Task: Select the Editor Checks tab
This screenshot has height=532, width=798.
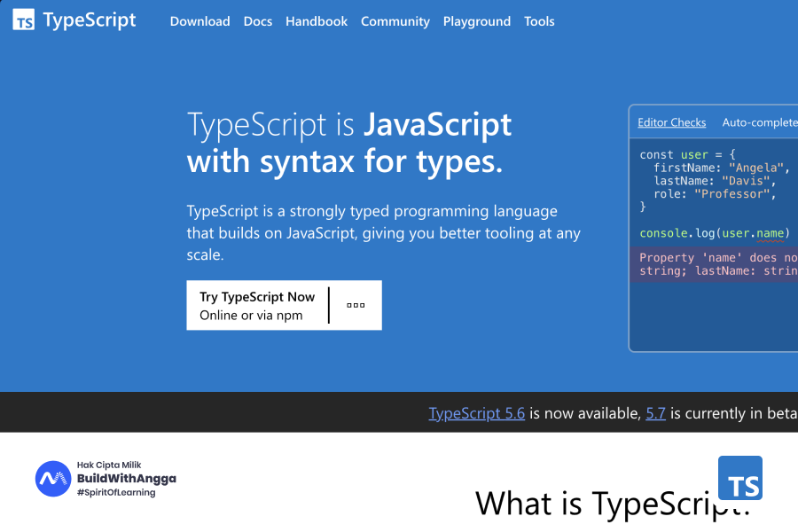Action: (x=672, y=122)
